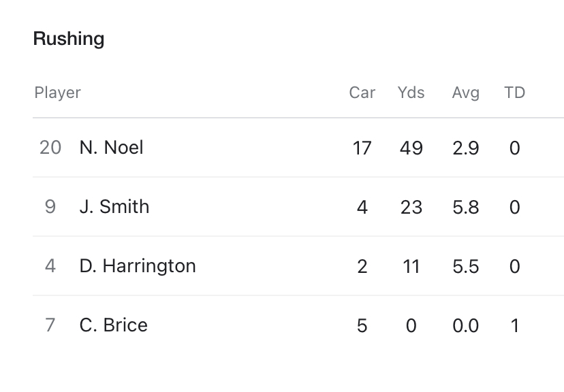Image resolution: width=564 pixels, height=392 pixels.
Task: Click the Car column header
Action: pos(362,93)
